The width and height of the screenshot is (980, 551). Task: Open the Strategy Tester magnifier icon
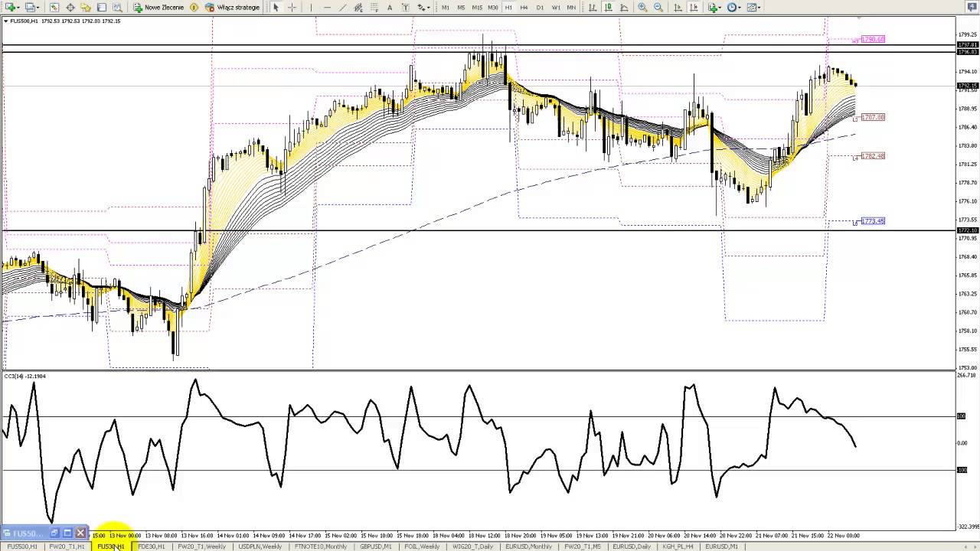click(117, 7)
